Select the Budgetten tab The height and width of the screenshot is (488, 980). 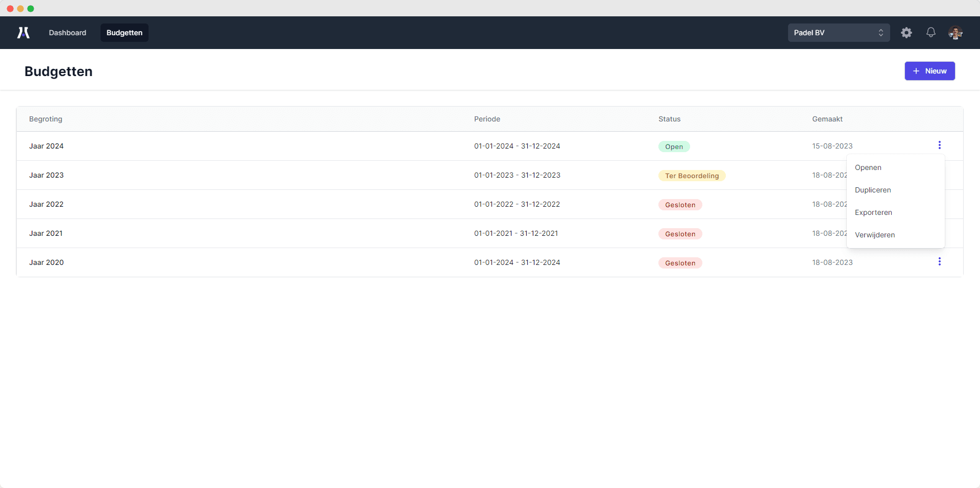[x=124, y=33]
